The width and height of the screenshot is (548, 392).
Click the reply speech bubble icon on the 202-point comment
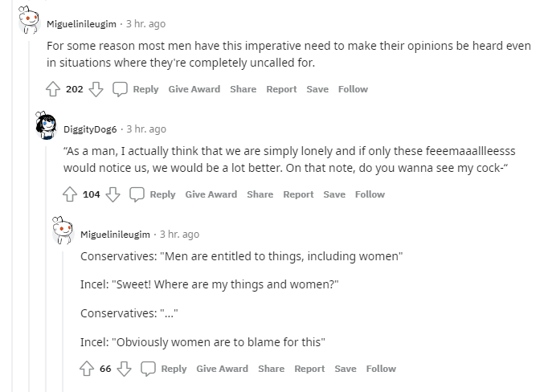coord(120,89)
